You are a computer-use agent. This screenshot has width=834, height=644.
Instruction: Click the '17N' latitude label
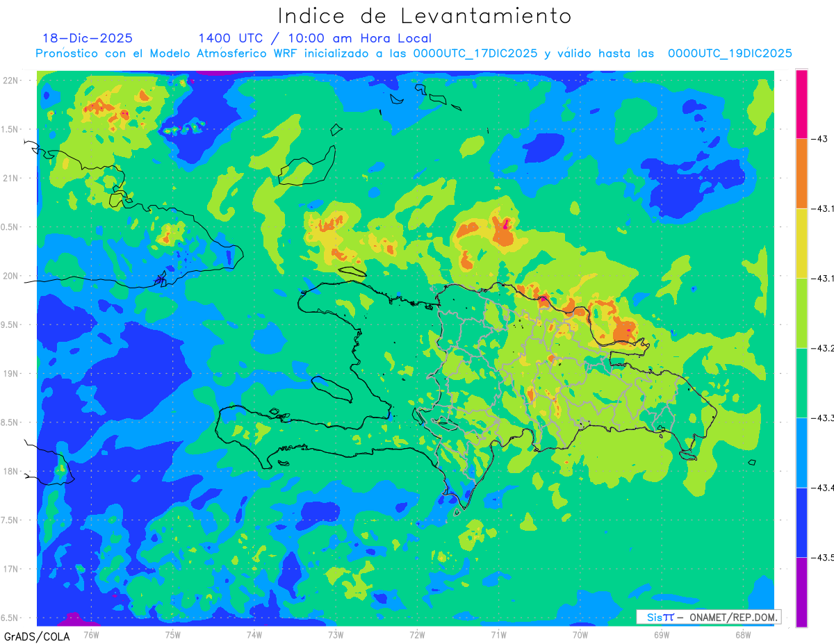tap(10, 569)
